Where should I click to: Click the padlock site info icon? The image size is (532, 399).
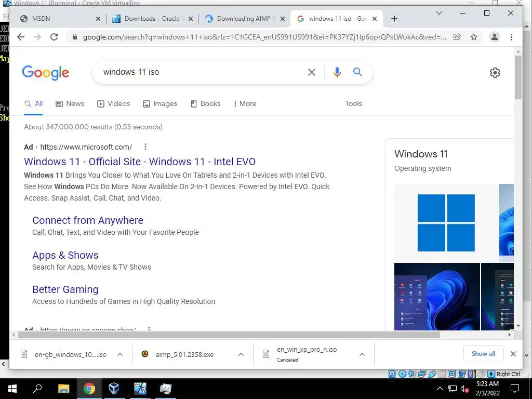coord(75,37)
